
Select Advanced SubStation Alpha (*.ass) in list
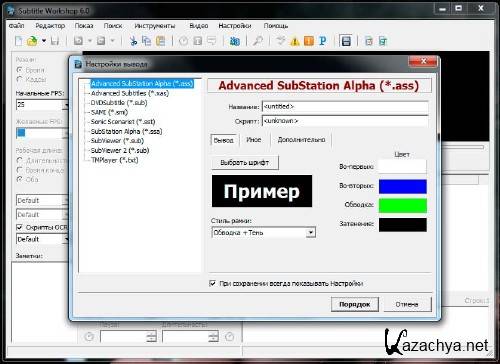point(142,84)
